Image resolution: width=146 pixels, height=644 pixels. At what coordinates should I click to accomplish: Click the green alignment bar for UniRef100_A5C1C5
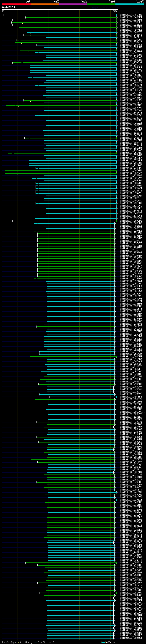(62, 105)
